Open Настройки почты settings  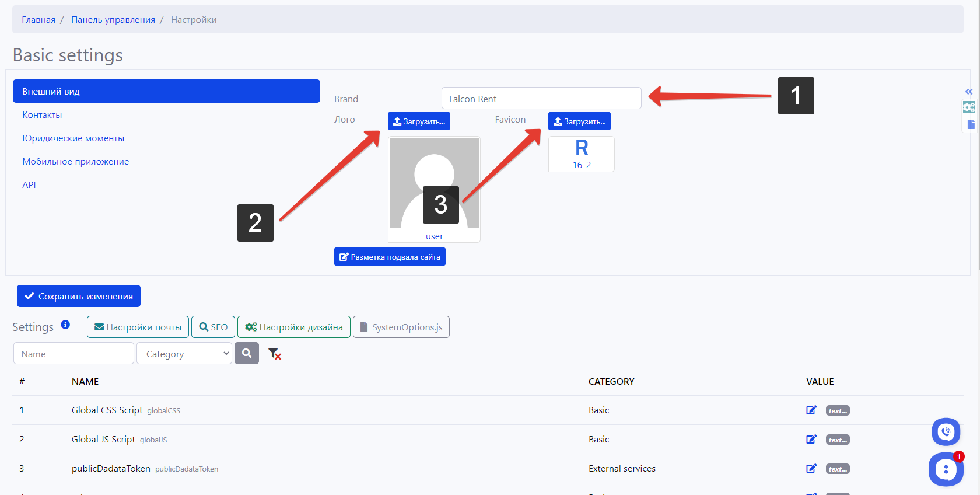pyautogui.click(x=138, y=327)
